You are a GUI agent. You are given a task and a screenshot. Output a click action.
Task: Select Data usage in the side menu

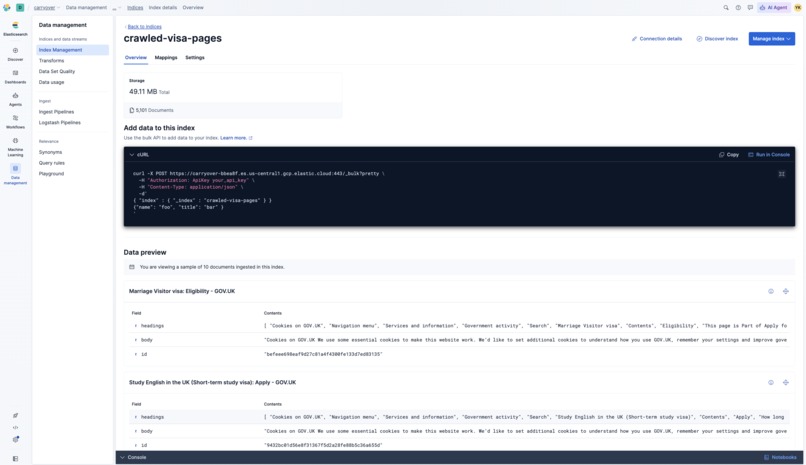pos(51,82)
